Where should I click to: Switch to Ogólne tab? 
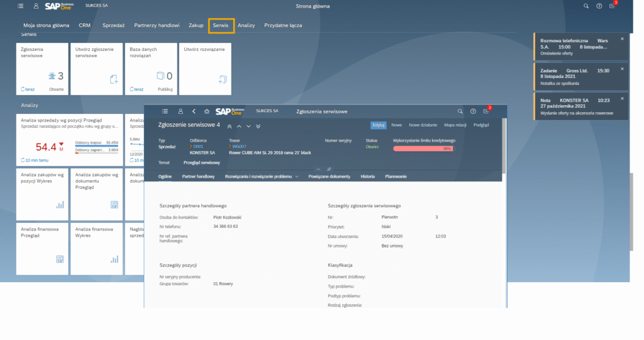(x=165, y=177)
